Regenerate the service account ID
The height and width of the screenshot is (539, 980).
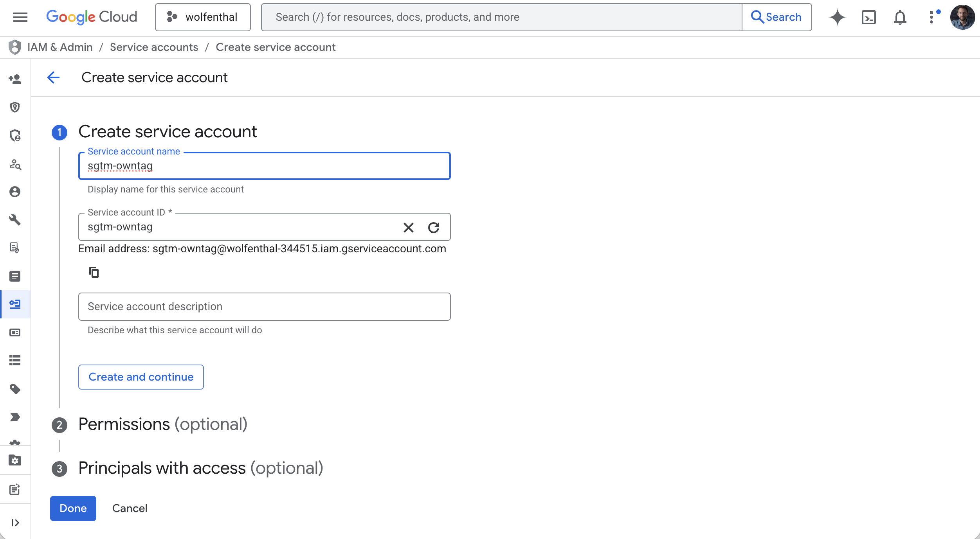434,227
